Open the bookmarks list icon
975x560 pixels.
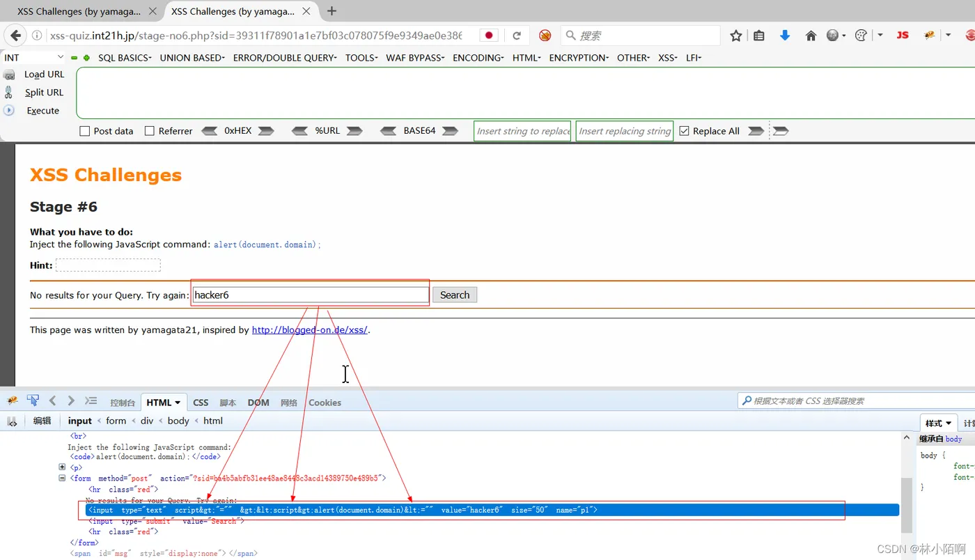click(759, 36)
